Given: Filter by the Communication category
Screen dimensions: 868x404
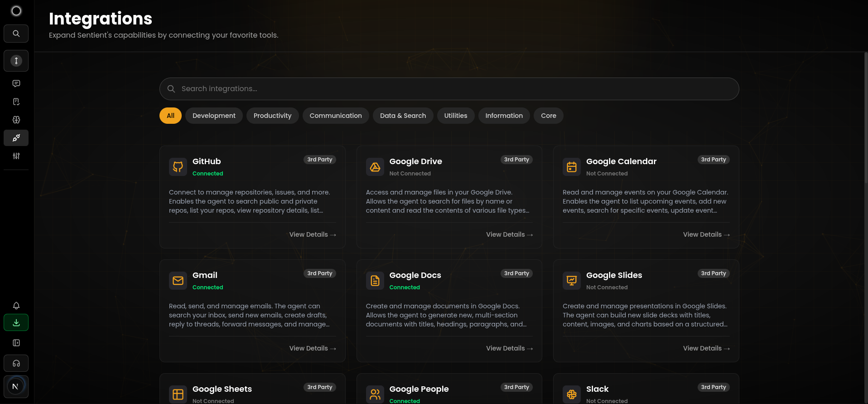Looking at the screenshot, I should pyautogui.click(x=336, y=116).
